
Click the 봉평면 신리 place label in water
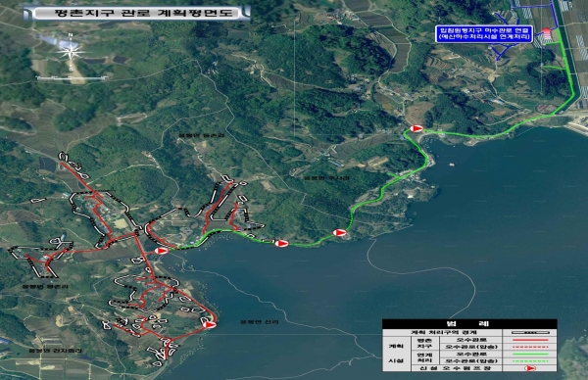coord(260,322)
